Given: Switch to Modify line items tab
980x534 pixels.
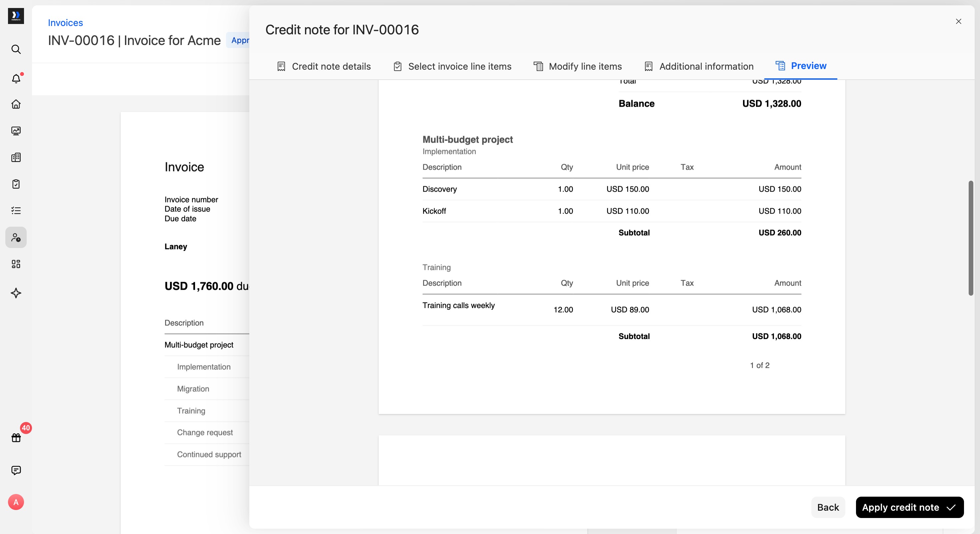Looking at the screenshot, I should click(x=577, y=66).
